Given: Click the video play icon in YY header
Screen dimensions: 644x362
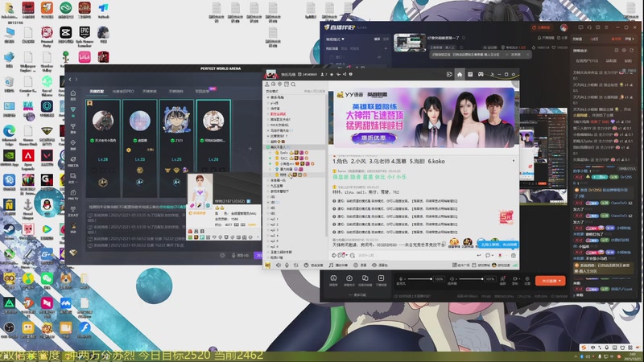Looking at the screenshot, I should (449, 74).
